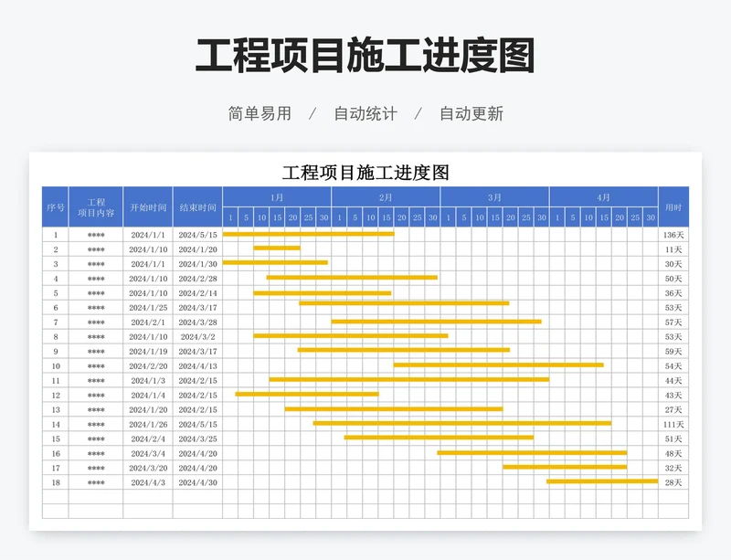Viewport: 731px width, 560px height.
Task: Click the 3月 month header
Action: click(494, 196)
